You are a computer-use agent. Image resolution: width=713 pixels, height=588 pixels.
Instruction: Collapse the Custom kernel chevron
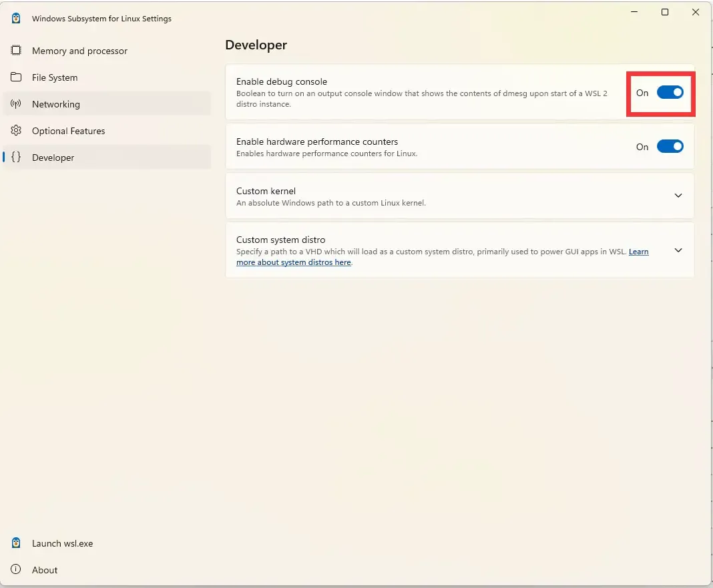[678, 196]
